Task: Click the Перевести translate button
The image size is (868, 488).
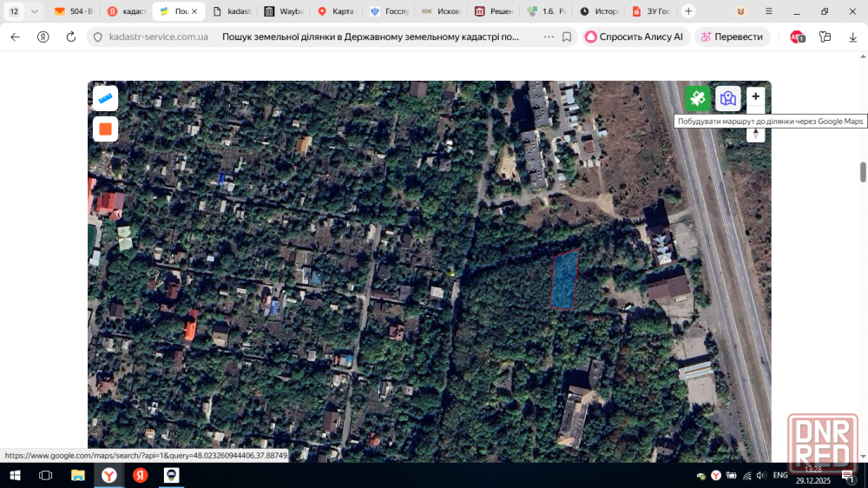Action: click(x=732, y=37)
